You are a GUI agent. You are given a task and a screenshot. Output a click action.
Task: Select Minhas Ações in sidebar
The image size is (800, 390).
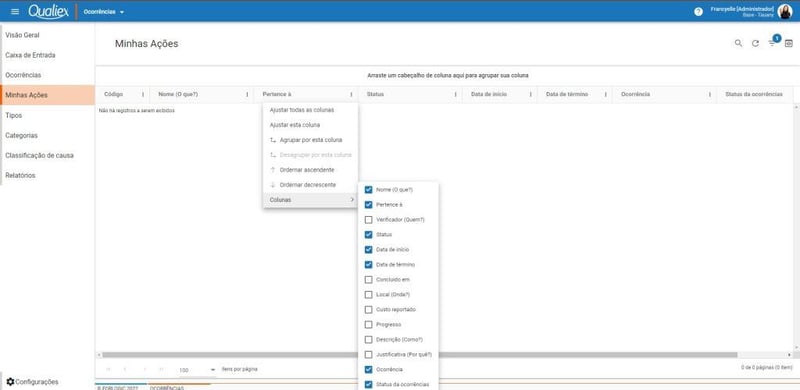(47, 95)
